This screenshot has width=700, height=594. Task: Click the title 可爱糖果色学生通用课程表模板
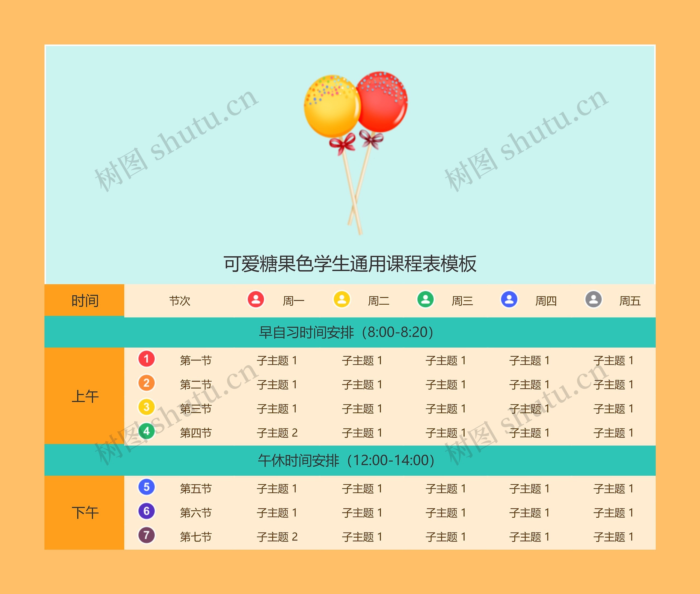(350, 264)
